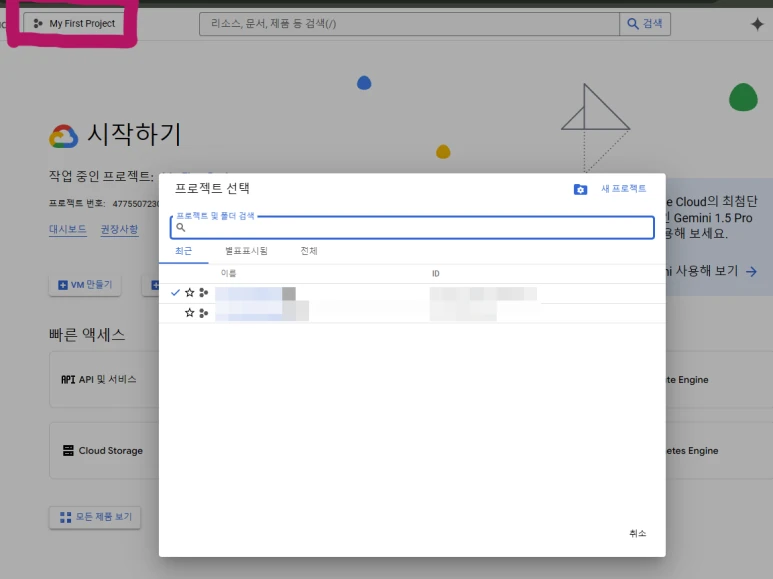
Task: Create a new project via 새 프로젝트
Action: point(623,188)
